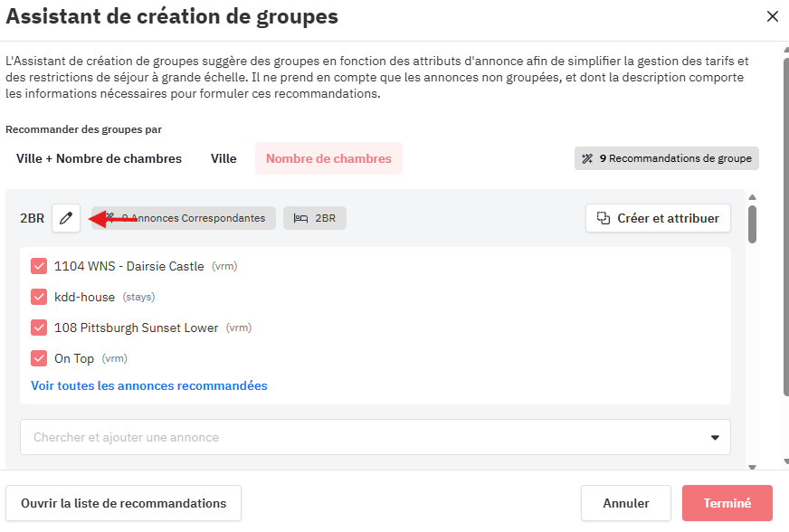
Task: Click Ouvrir la liste de recommandations button
Action: (123, 503)
